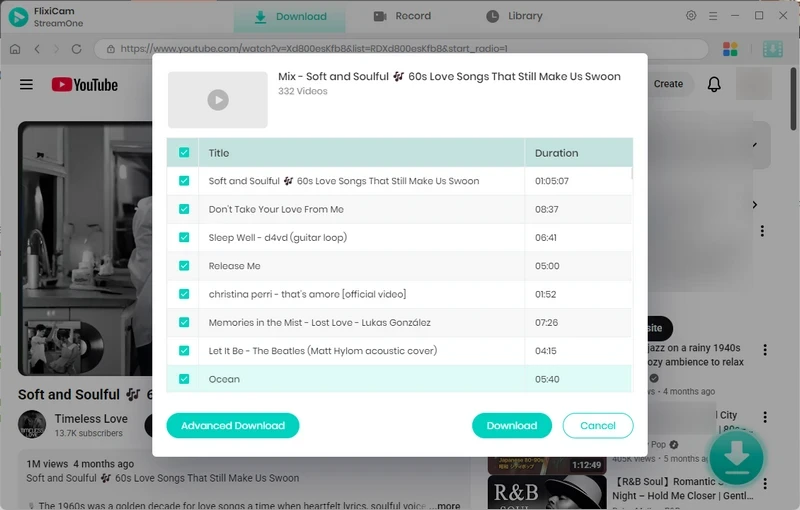Image resolution: width=800 pixels, height=510 pixels.
Task: Uncheck Soft and Soulful 60s Love Songs row
Action: [x=184, y=181]
